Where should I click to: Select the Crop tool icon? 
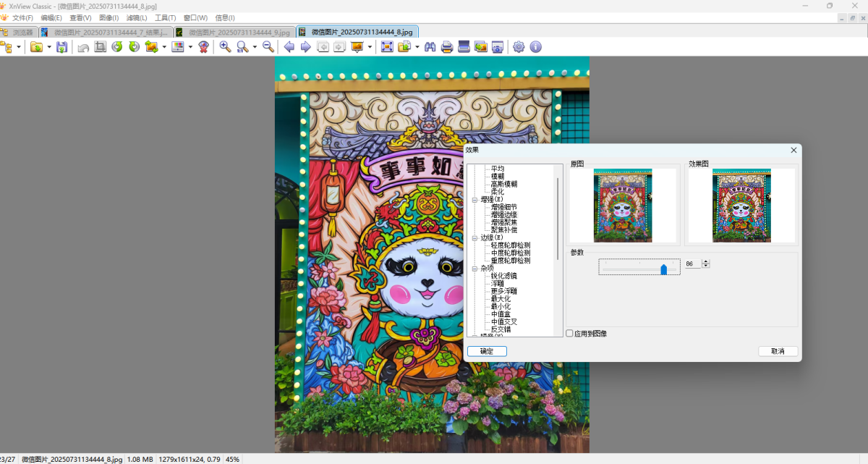100,47
